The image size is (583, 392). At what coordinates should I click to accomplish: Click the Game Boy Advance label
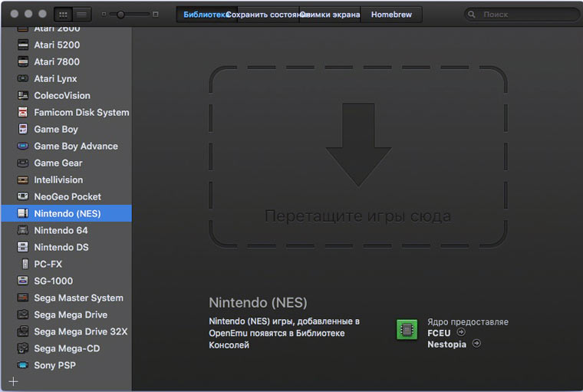pyautogui.click(x=76, y=147)
